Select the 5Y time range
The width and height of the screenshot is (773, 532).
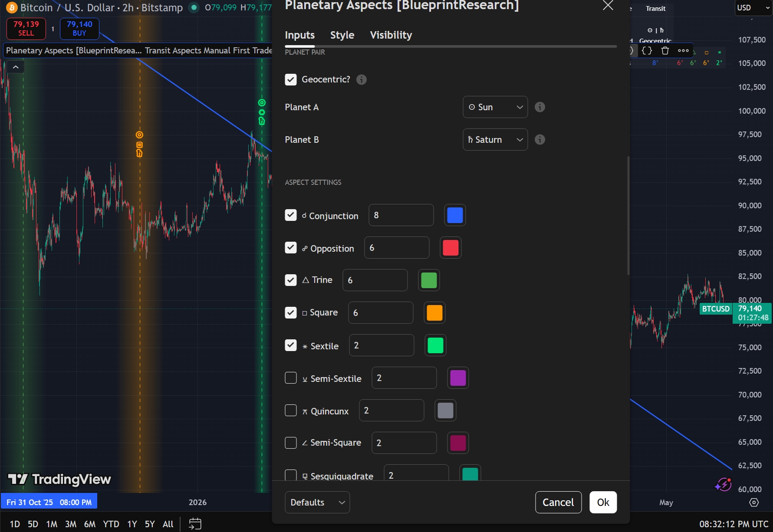150,524
